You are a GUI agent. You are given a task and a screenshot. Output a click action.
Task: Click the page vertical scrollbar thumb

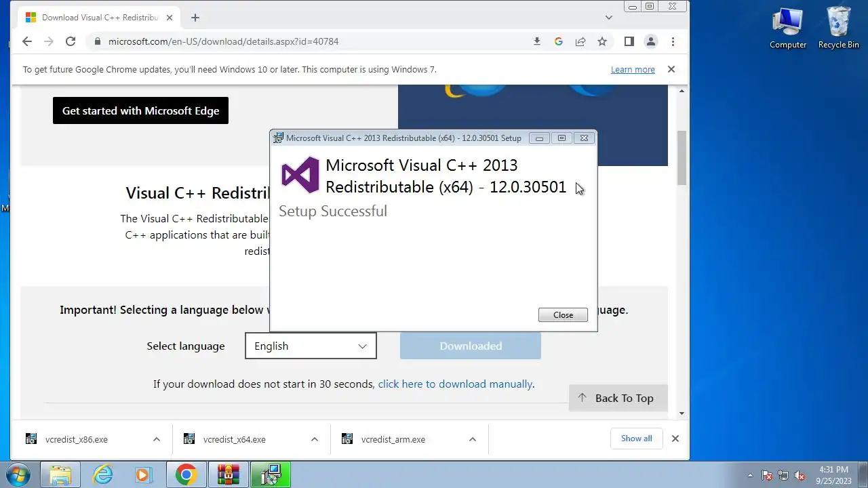(682, 157)
